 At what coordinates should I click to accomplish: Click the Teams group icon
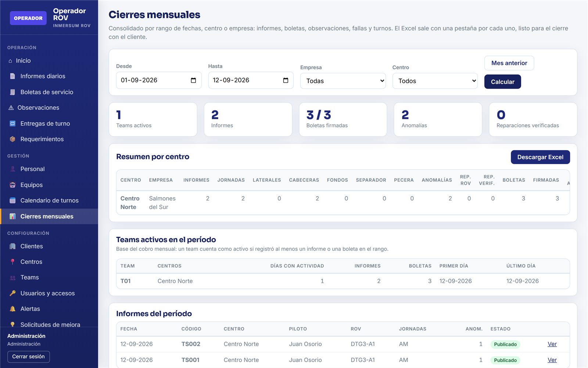click(x=12, y=277)
